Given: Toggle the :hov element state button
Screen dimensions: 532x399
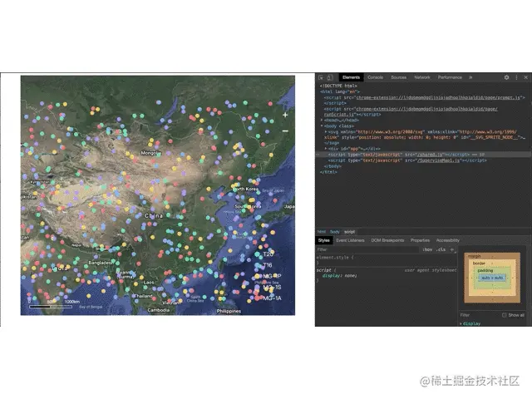Looking at the screenshot, I should (x=427, y=249).
